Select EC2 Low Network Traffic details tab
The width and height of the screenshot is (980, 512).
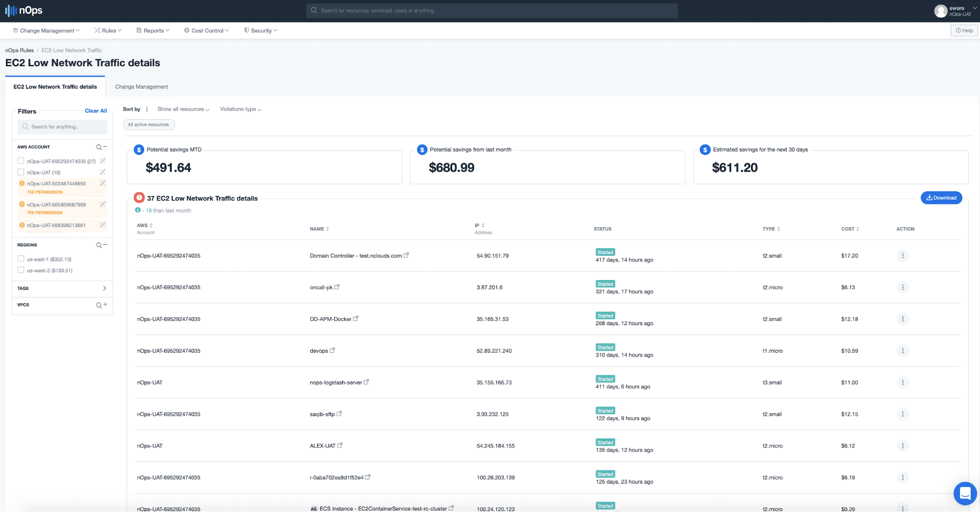coord(55,87)
